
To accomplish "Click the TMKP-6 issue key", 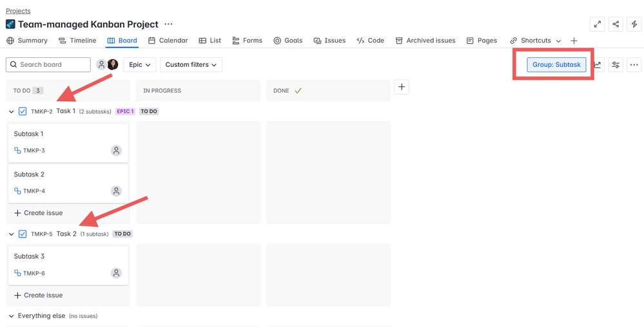I will click(34, 274).
